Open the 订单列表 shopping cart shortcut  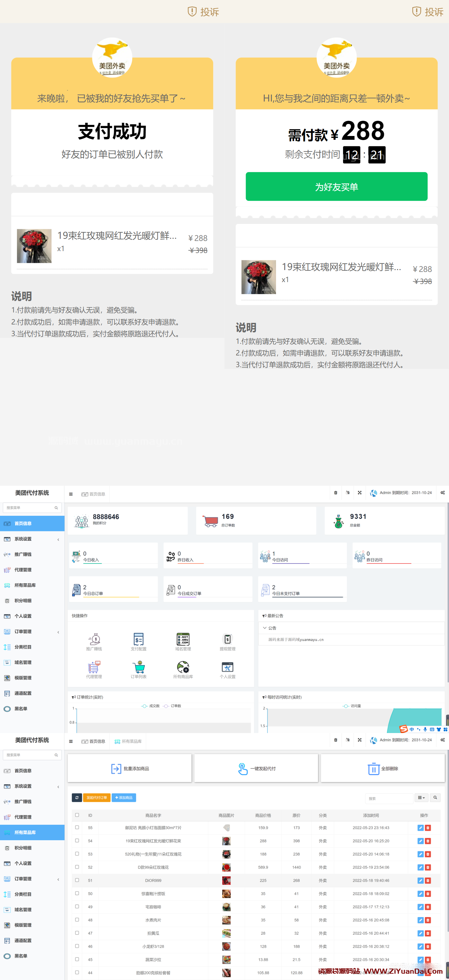pyautogui.click(x=138, y=670)
